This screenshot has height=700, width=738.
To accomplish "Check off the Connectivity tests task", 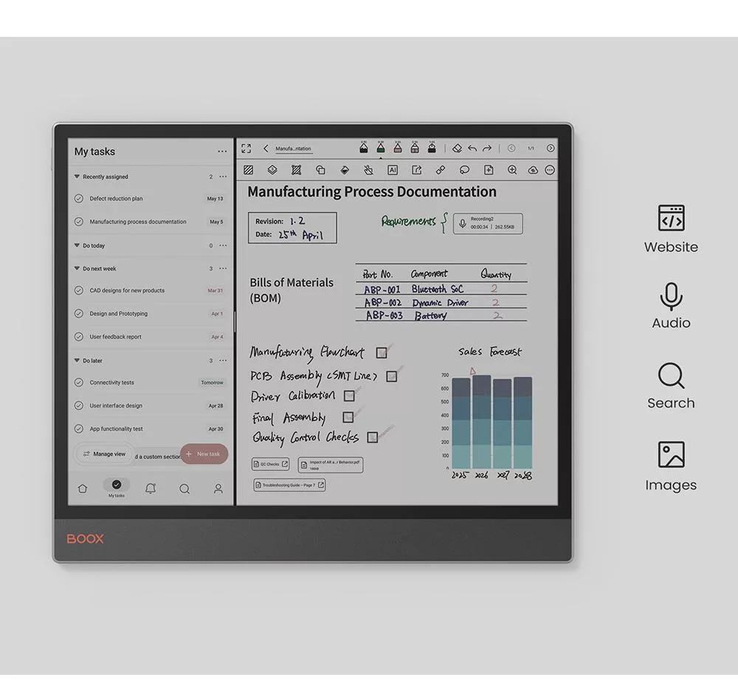I will click(79, 382).
